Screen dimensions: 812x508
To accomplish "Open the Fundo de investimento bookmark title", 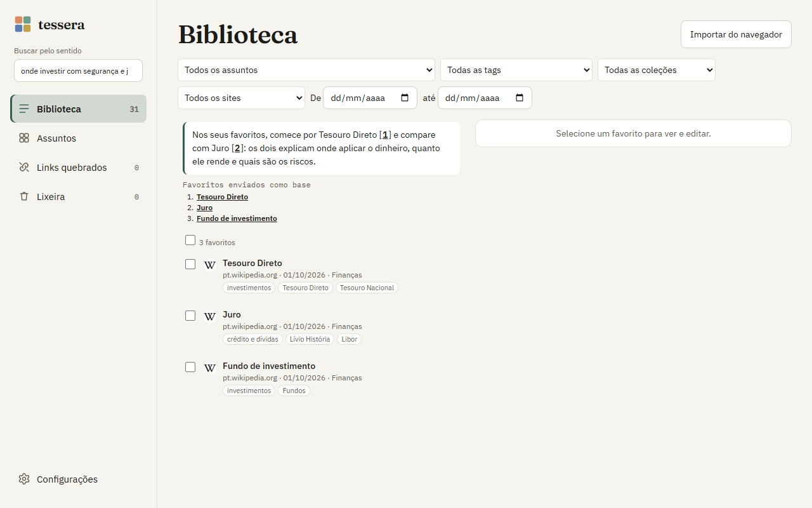I will [x=269, y=366].
